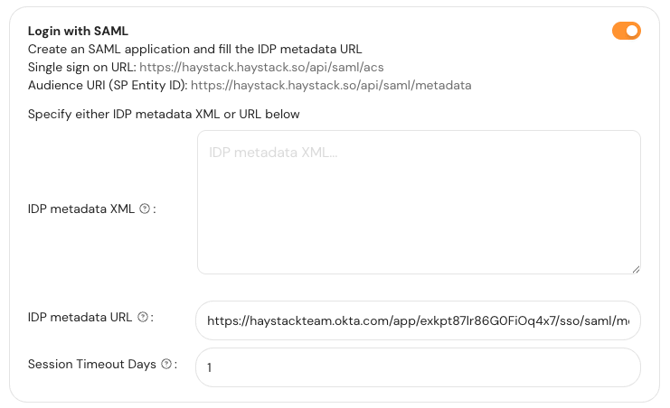Click the IDP metadata URL label text
This screenshot has width=670, height=408.
(x=80, y=317)
